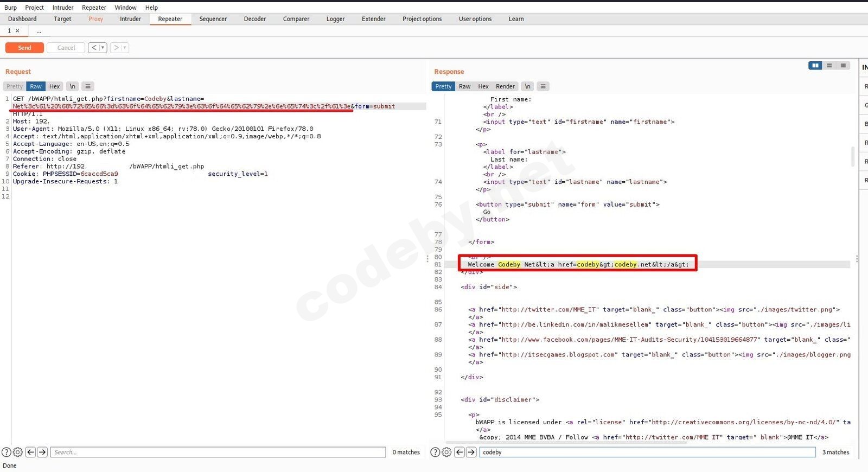Click the response search field containing codeby
This screenshot has width=868, height=472.
(x=647, y=452)
